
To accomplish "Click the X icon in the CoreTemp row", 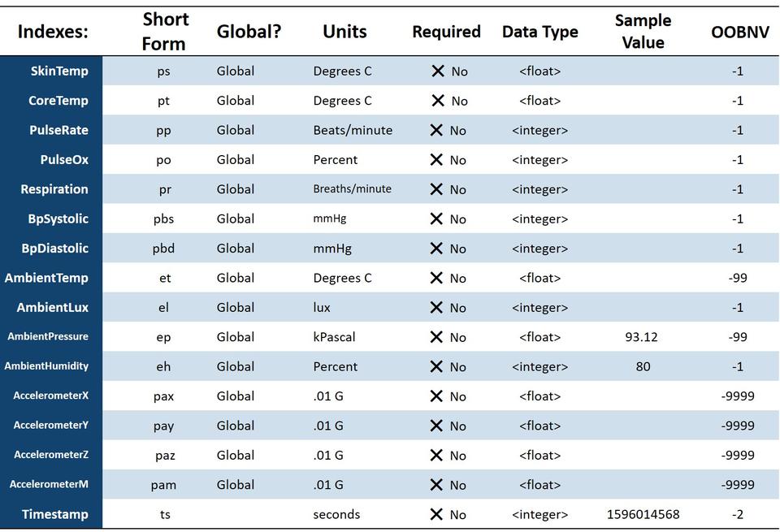I will [x=438, y=101].
